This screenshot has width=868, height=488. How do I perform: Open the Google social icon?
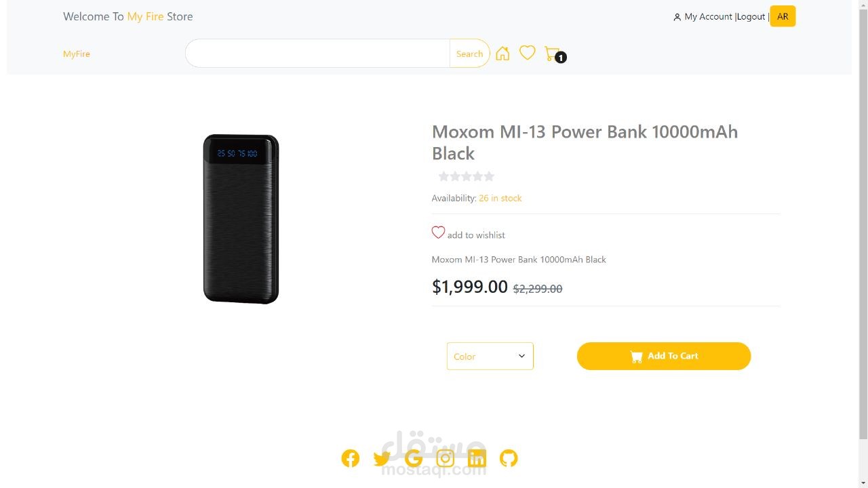click(x=413, y=459)
